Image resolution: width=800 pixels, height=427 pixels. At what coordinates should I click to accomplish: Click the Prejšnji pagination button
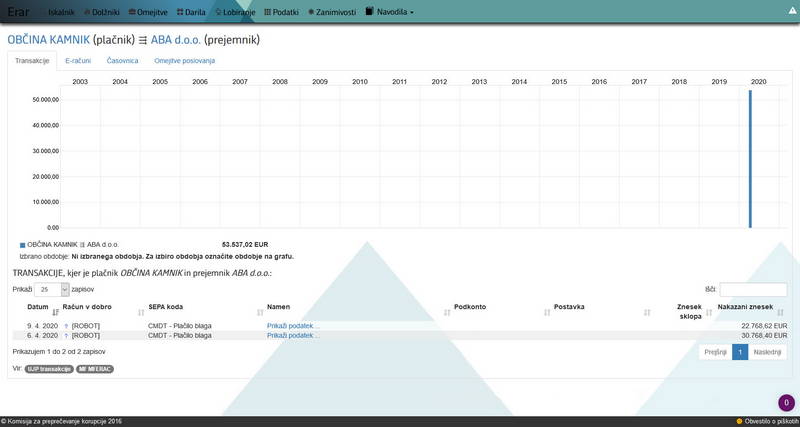click(x=715, y=352)
